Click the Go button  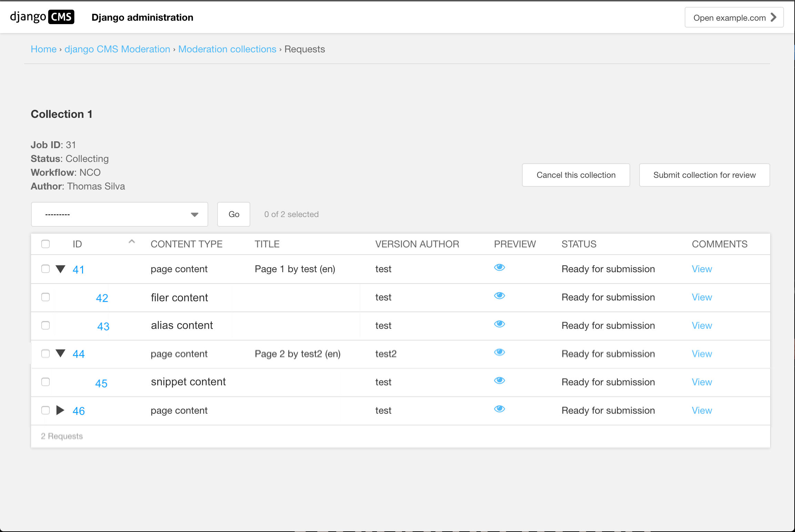234,214
